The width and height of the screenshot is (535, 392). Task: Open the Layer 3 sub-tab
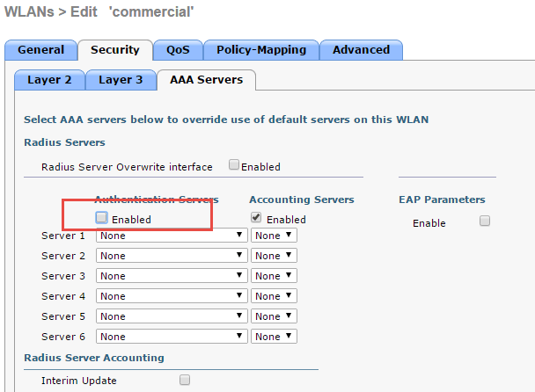[x=121, y=80]
